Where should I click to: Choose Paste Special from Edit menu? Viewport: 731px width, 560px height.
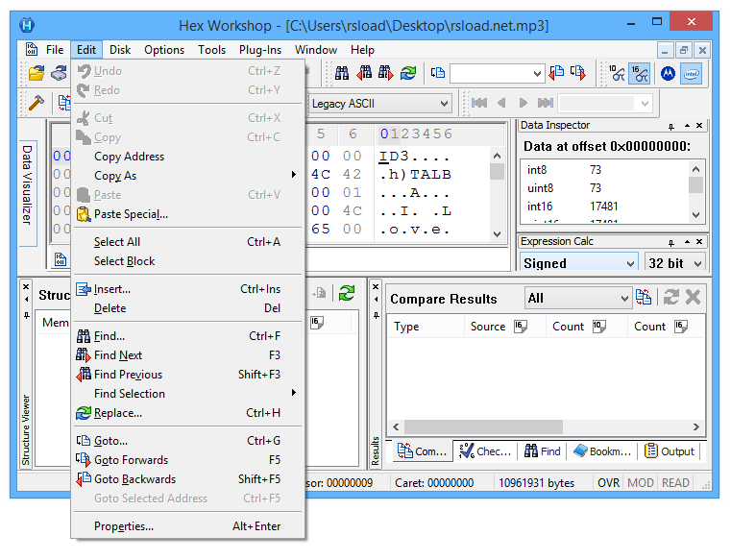(187, 214)
